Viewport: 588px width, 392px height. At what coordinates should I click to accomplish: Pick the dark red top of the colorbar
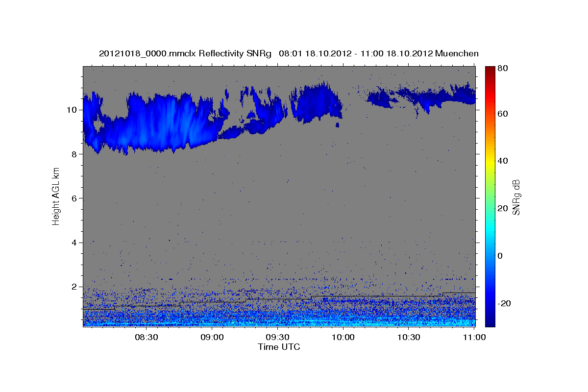[490, 70]
